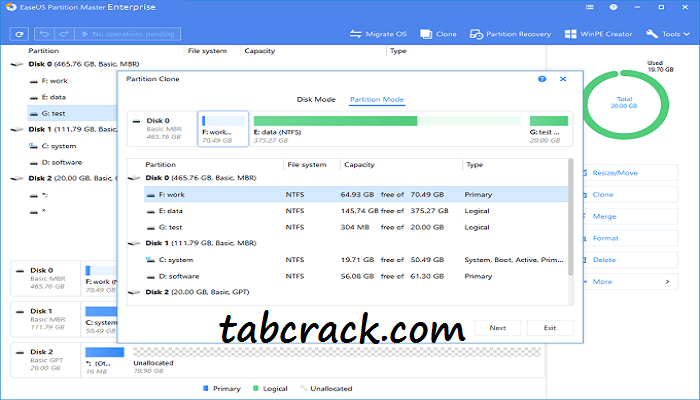Click Disk 2 GPT header in dialog list
This screenshot has width=700, height=400.
[x=197, y=292]
